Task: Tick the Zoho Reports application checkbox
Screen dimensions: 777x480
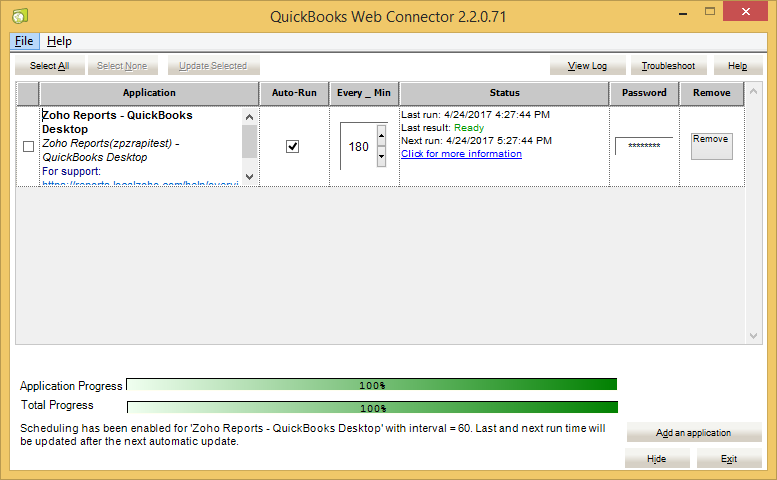Action: pyautogui.click(x=29, y=147)
